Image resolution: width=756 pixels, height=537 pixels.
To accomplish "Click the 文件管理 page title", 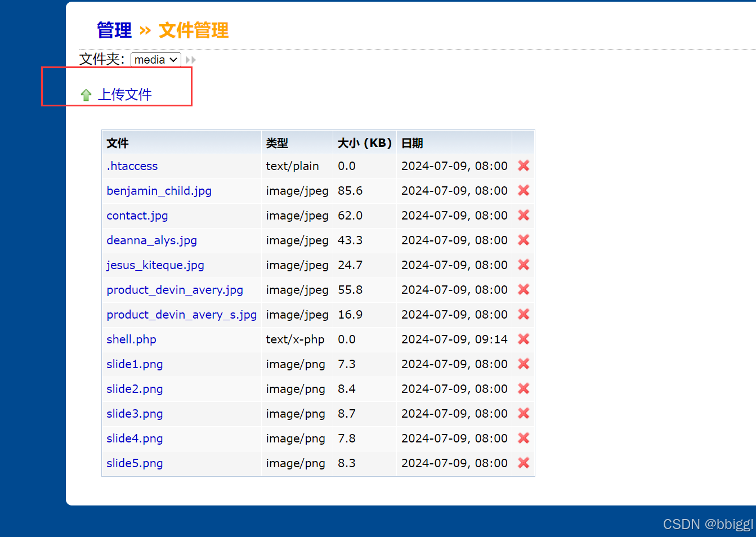I will pyautogui.click(x=194, y=30).
